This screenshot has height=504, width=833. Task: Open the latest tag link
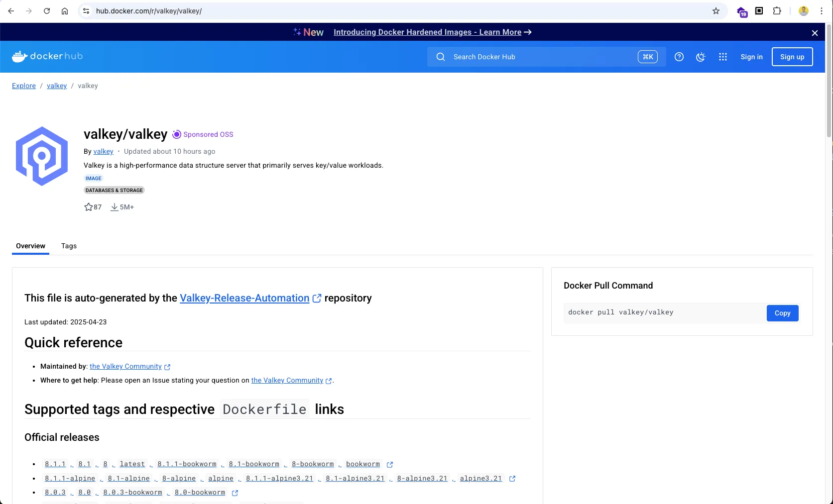pos(132,464)
